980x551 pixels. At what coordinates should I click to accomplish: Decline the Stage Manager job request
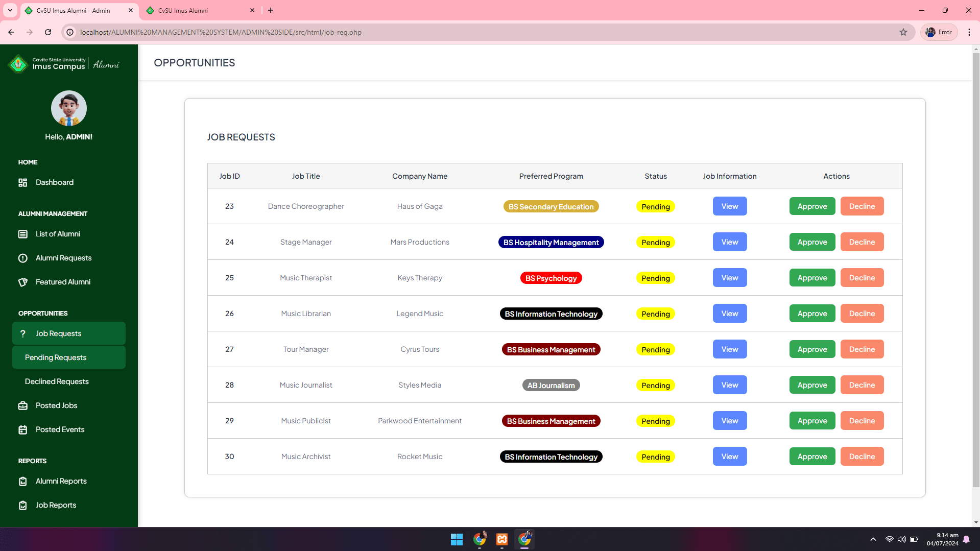pos(862,242)
